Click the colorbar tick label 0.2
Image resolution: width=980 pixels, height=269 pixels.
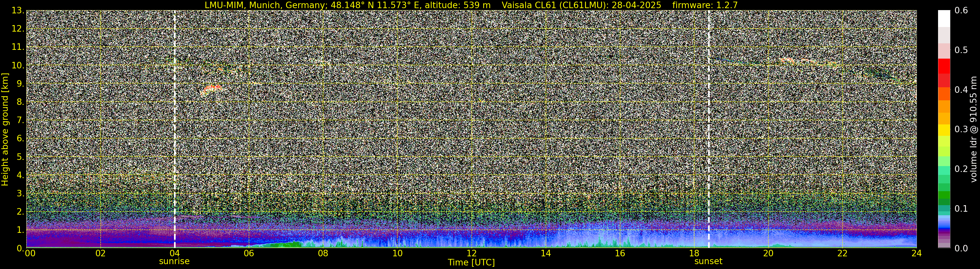961,169
